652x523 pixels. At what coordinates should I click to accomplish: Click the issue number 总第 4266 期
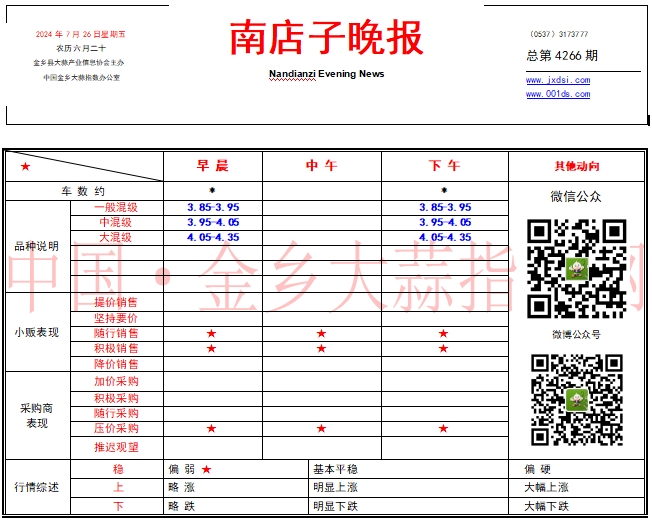click(562, 55)
